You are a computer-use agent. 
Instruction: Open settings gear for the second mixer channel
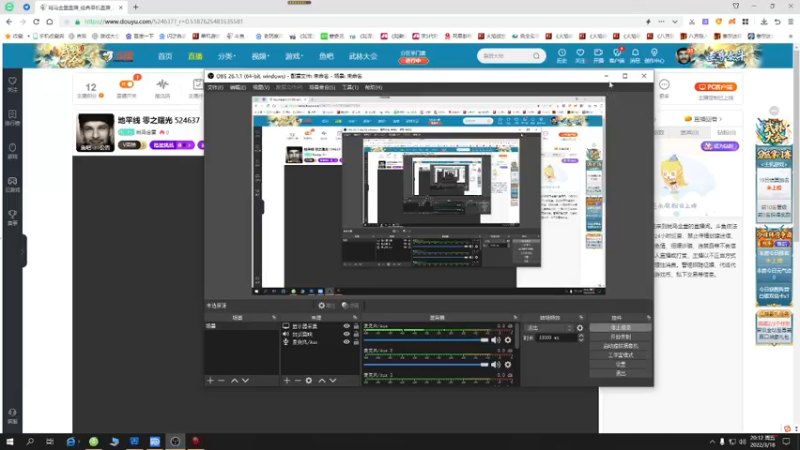pyautogui.click(x=508, y=364)
